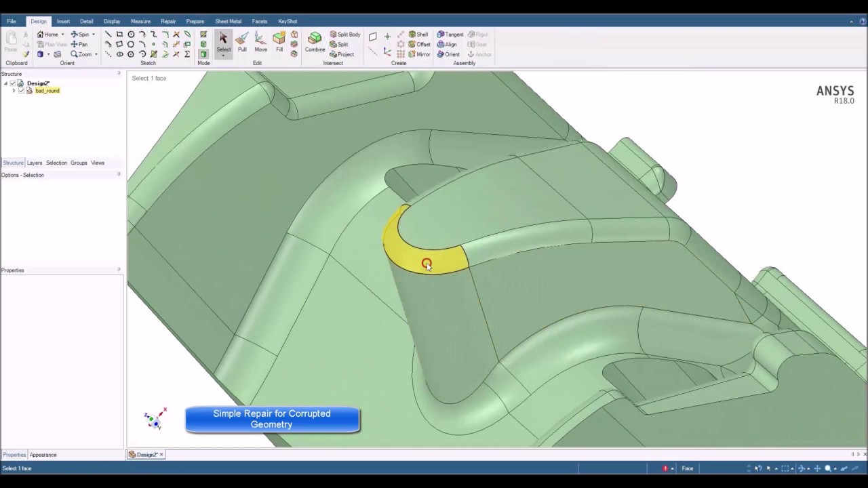Image resolution: width=868 pixels, height=488 pixels.
Task: Switch to Sketch mode icon
Action: click(203, 35)
